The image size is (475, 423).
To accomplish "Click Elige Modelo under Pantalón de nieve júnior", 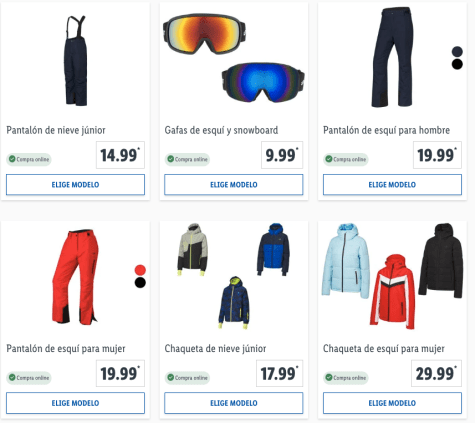I will click(x=75, y=185).
